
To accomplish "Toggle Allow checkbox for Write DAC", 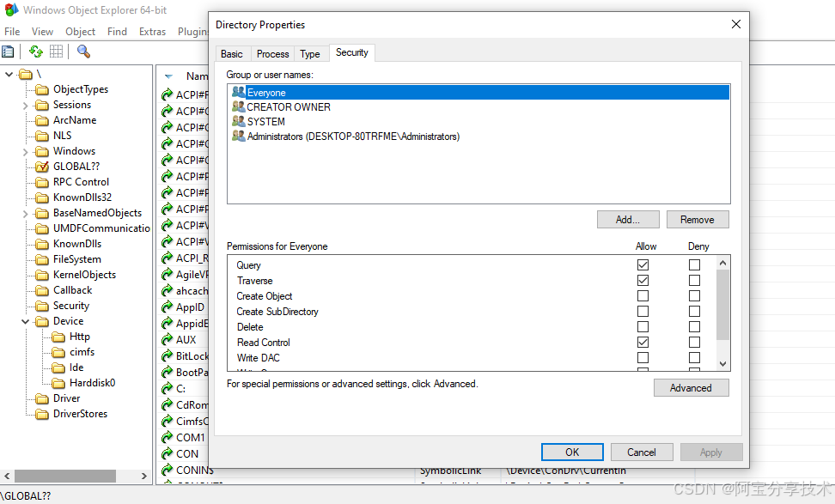I will coord(643,357).
